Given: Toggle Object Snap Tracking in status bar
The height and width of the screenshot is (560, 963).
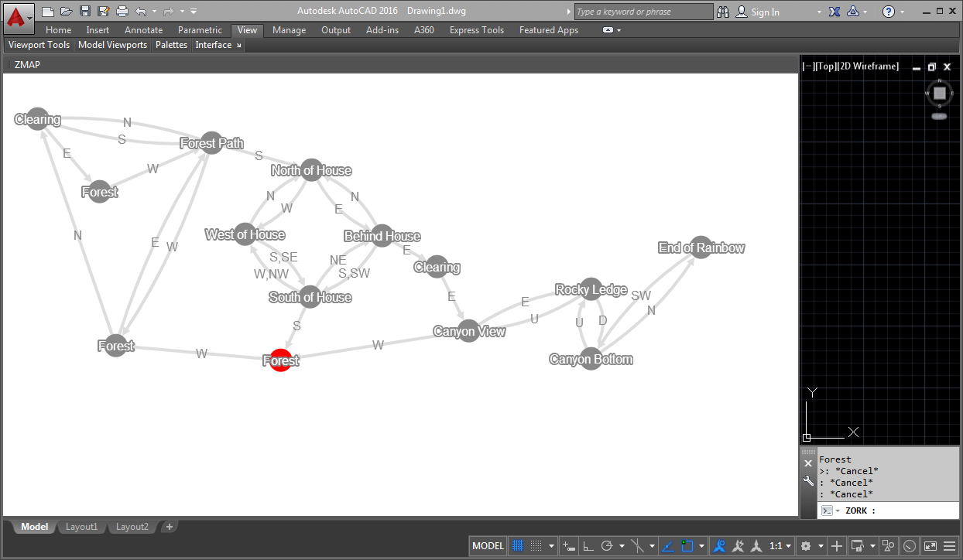Looking at the screenshot, I should coord(667,546).
